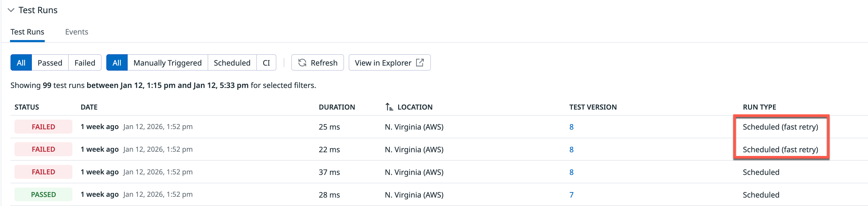Click the sort icon beside Location header
868x206 pixels.
point(389,107)
